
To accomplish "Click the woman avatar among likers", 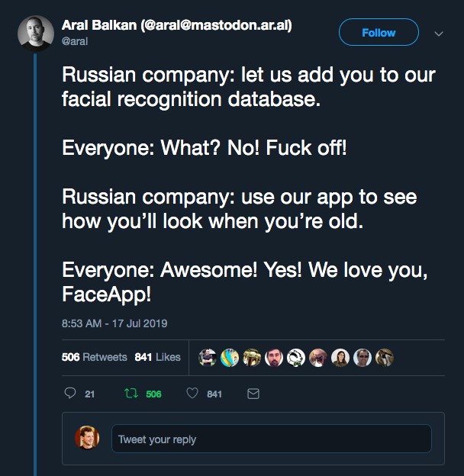I will click(340, 358).
